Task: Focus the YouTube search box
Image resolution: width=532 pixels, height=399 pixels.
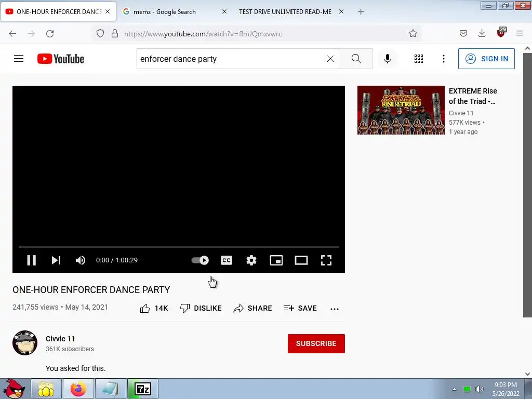Action: tap(231, 59)
